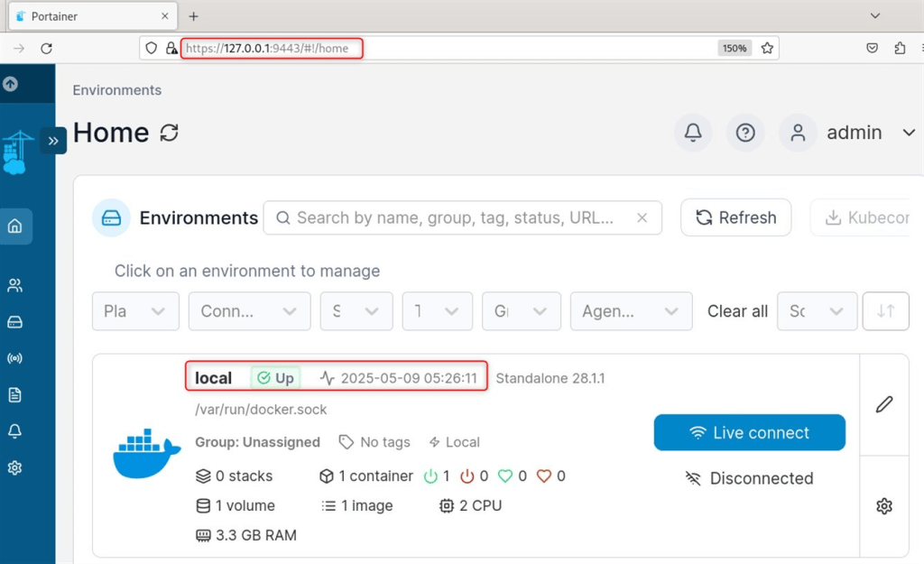Click the Live connect button
924x564 pixels.
749,432
